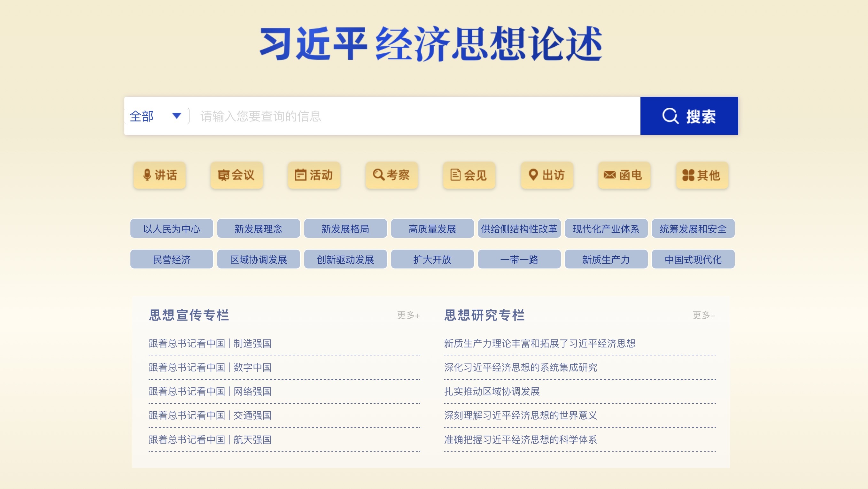Select the 高质量发展 topic tag
Viewport: 868px width, 489px height.
pyautogui.click(x=432, y=229)
